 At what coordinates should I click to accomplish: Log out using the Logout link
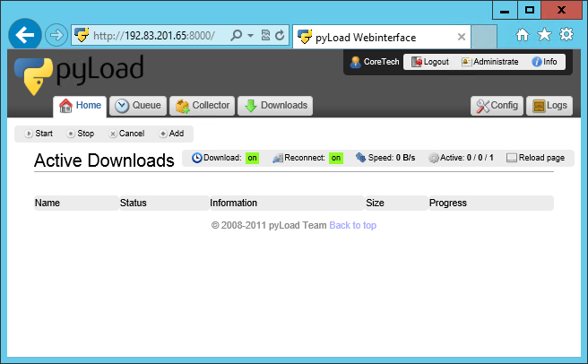[x=430, y=62]
